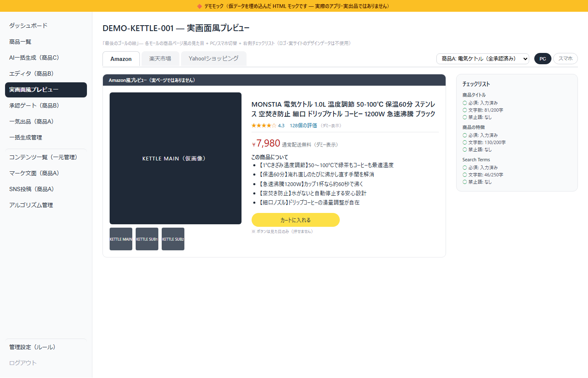Click the 【保温60分】 bullet
Image resolution: width=588 pixels, height=378 pixels.
[316, 175]
